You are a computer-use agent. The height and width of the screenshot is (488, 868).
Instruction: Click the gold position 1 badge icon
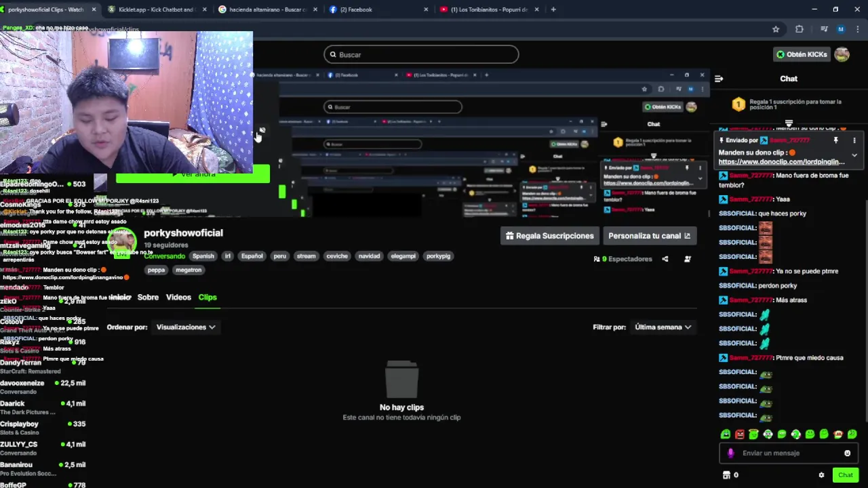point(738,104)
